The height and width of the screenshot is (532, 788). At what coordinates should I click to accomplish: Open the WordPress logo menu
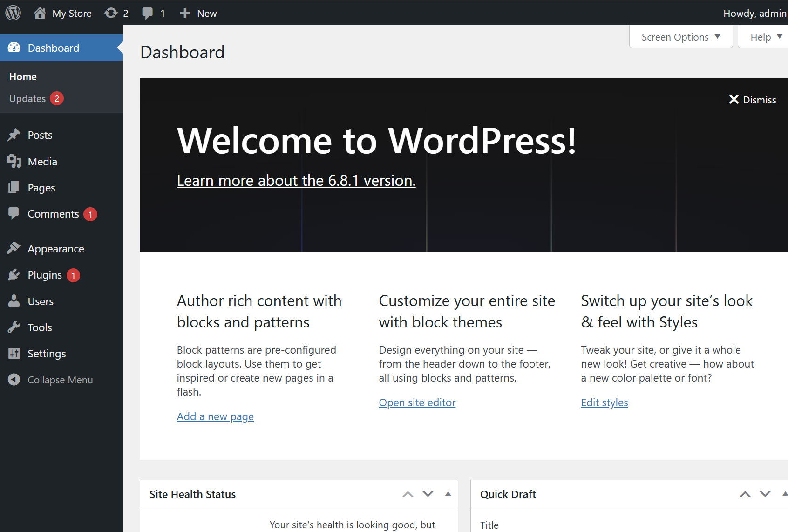tap(13, 13)
